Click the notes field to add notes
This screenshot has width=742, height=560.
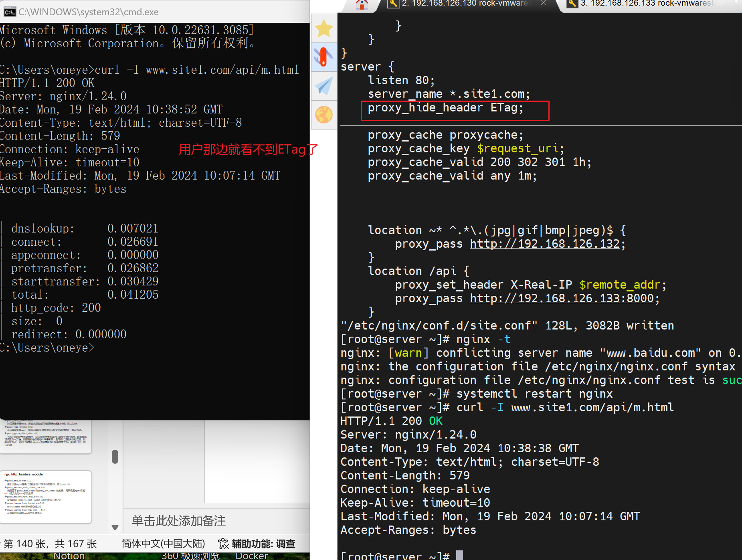179,521
